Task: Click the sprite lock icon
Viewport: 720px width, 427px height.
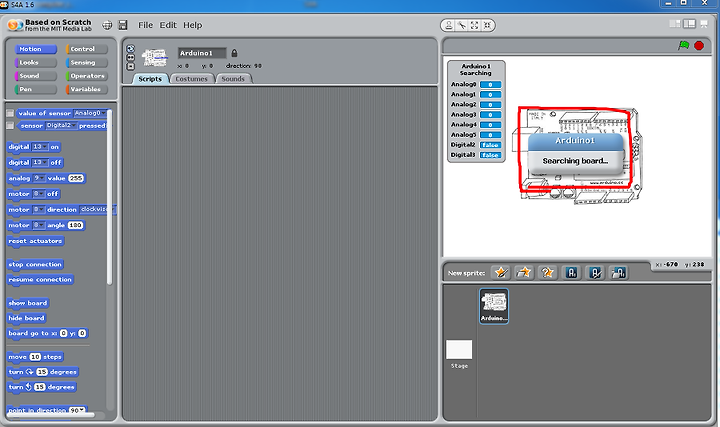Action: coord(234,53)
